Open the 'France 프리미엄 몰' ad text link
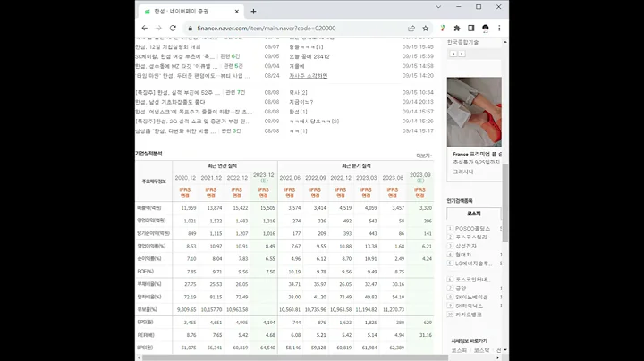Viewport: 644px width, 361px height. click(x=477, y=155)
